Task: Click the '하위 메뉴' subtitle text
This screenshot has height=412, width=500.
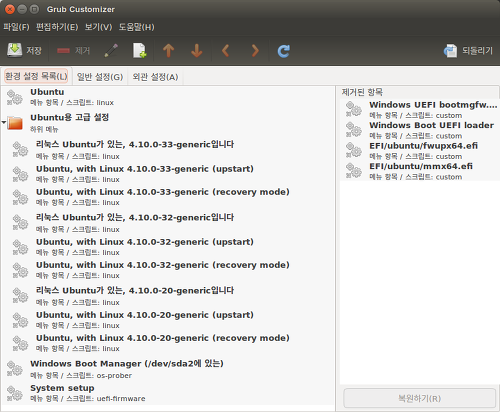Action: tap(44, 129)
